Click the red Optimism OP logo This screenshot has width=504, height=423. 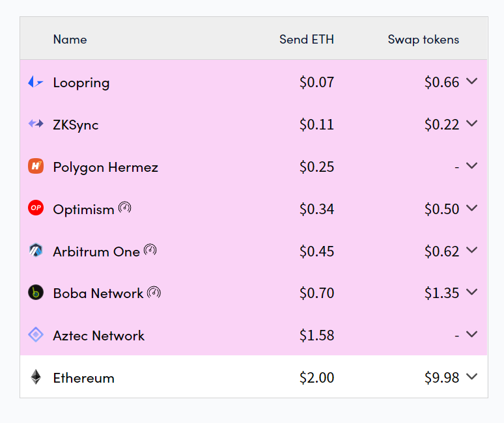point(36,208)
